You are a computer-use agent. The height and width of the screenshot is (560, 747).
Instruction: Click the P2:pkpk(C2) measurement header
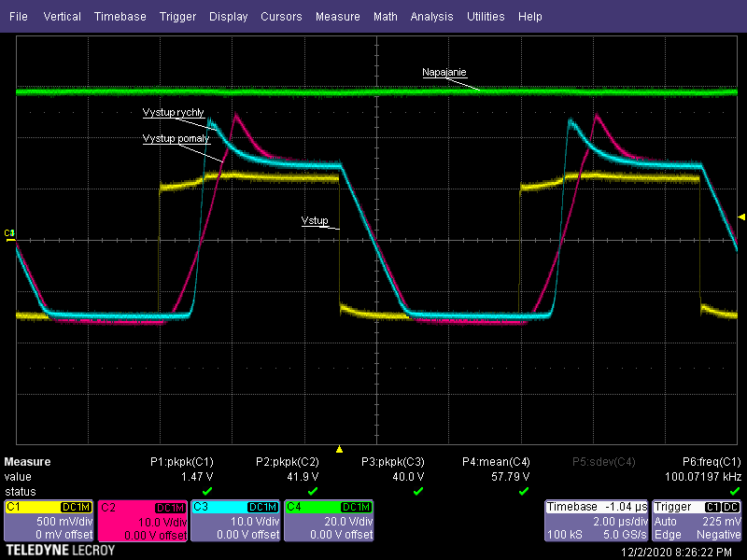pyautogui.click(x=288, y=462)
